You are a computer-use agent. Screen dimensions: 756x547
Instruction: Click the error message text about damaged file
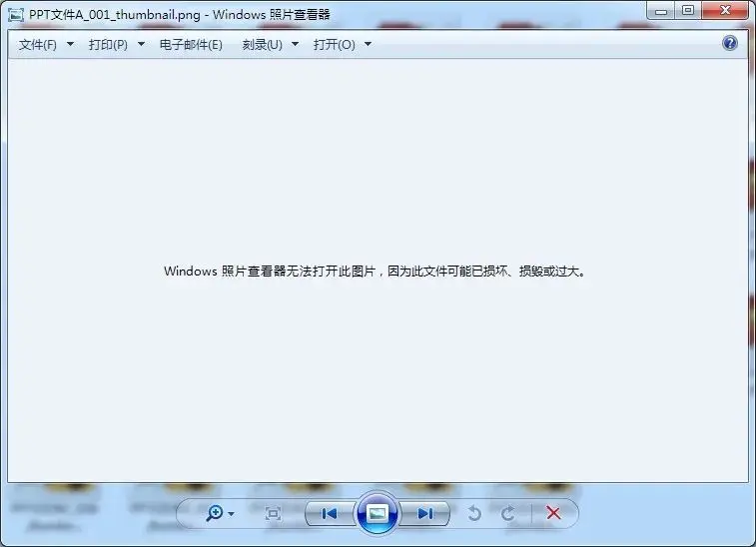(376, 272)
